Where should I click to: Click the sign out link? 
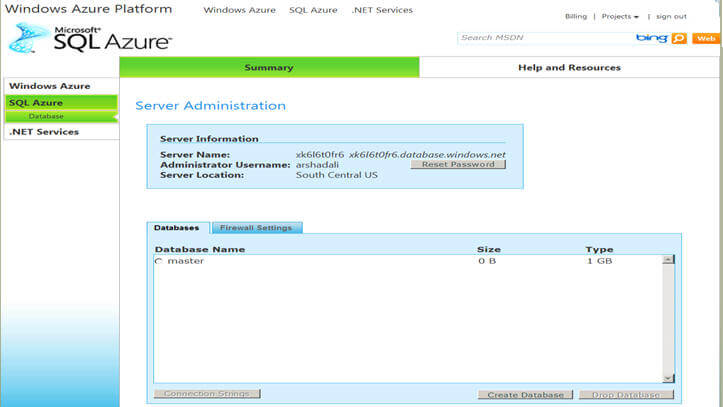[x=671, y=17]
